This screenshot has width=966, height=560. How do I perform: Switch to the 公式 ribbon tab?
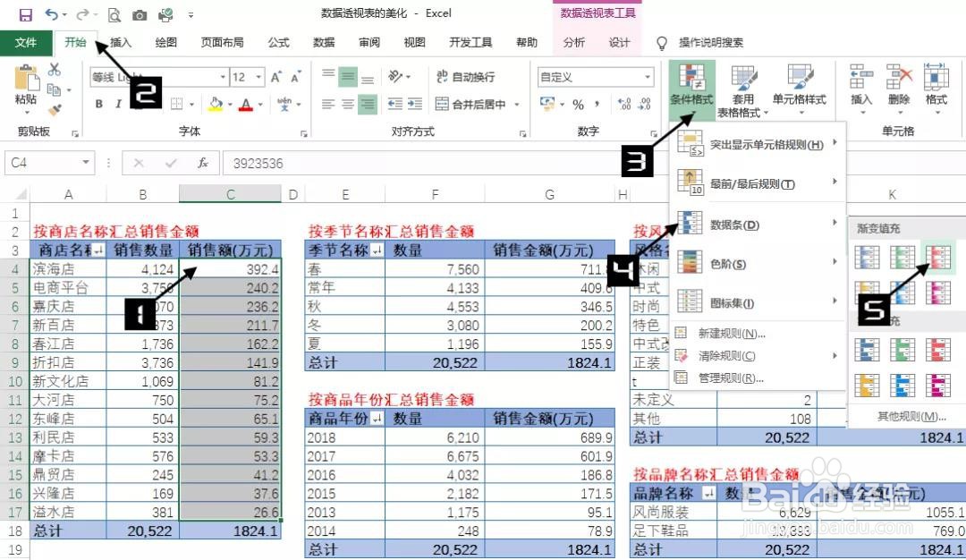pos(278,43)
